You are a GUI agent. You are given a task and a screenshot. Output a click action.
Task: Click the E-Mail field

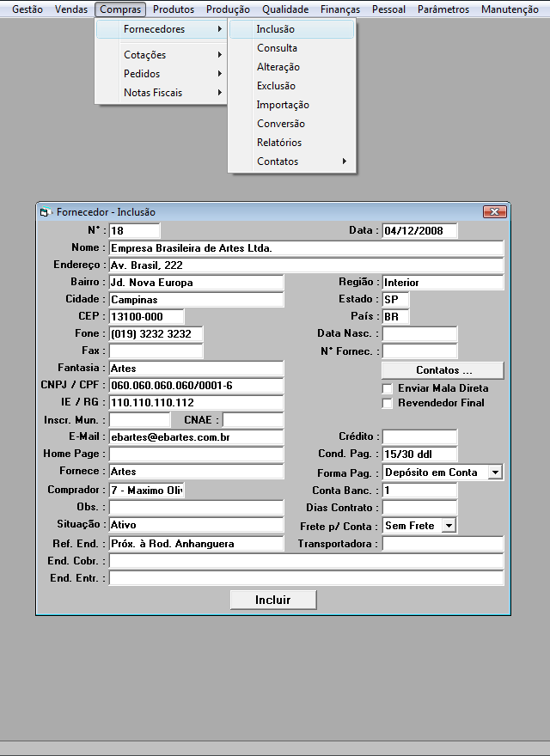196,436
